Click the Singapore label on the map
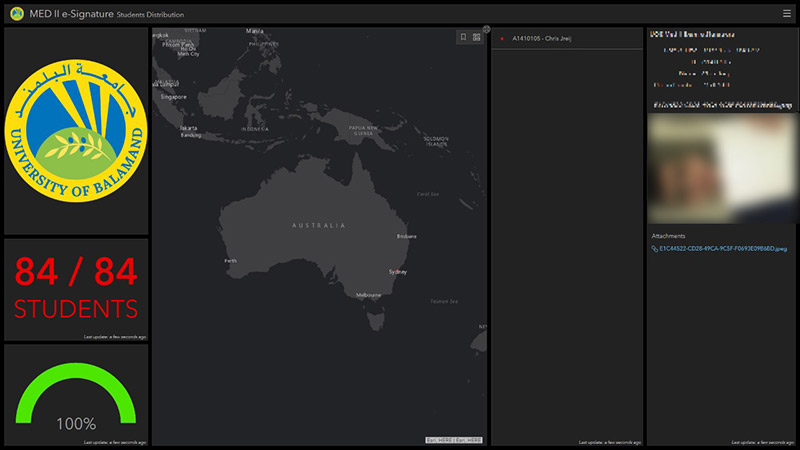 point(173,97)
